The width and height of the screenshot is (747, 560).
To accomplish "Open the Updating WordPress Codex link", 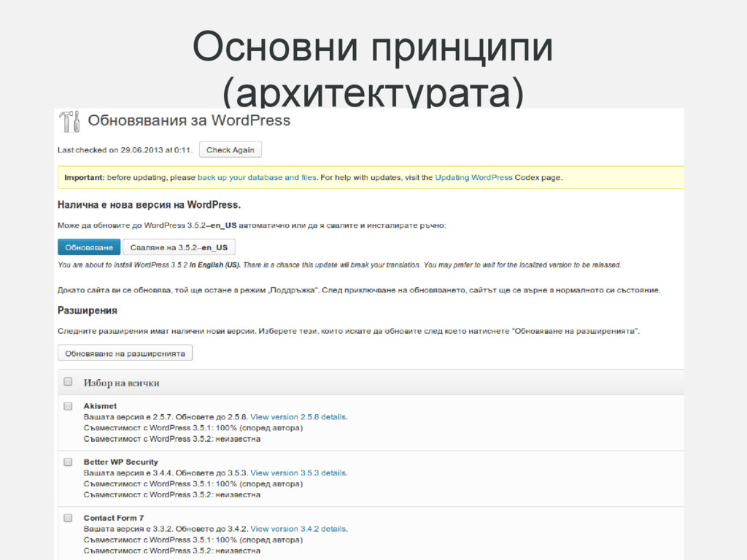I will [473, 177].
